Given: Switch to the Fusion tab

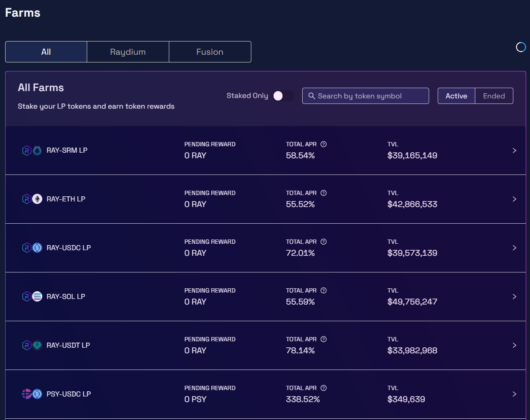Looking at the screenshot, I should [x=210, y=52].
